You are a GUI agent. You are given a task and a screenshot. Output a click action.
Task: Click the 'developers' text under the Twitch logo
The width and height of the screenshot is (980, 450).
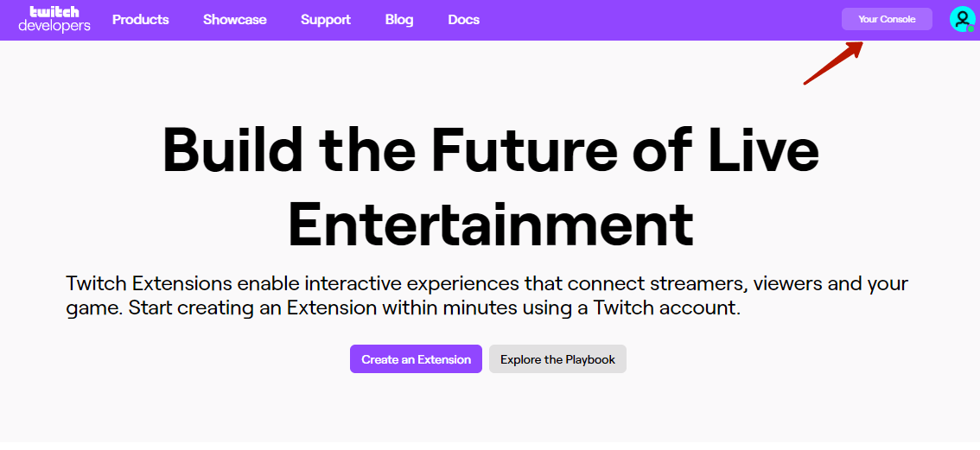pos(54,26)
